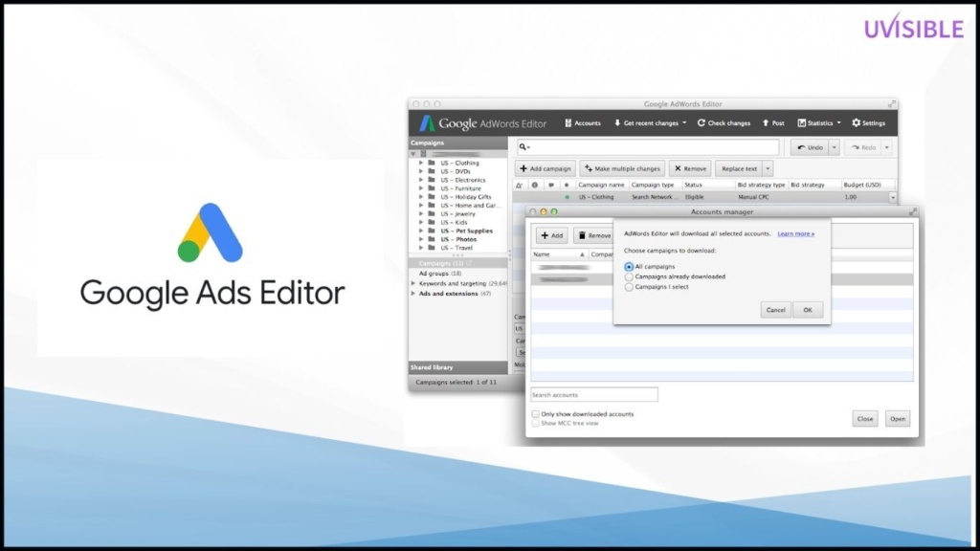Open the Learn more link
980x551 pixels.
click(795, 233)
